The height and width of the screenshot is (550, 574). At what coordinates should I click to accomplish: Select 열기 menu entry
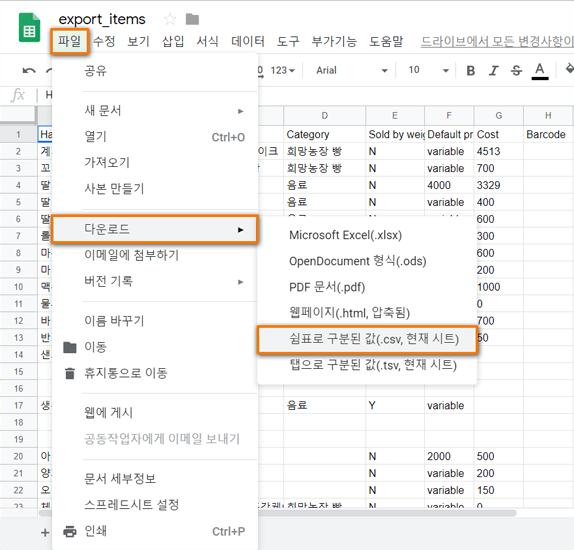pyautogui.click(x=155, y=137)
